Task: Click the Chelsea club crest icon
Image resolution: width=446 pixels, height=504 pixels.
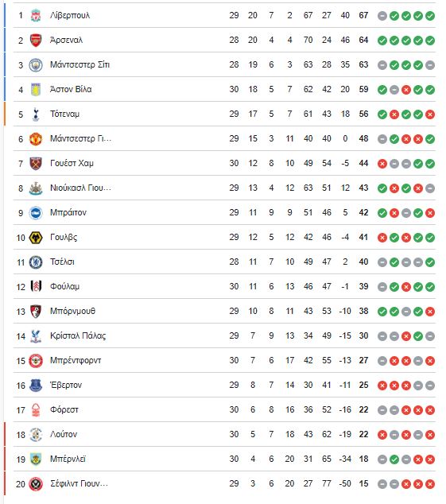Action: pos(36,262)
